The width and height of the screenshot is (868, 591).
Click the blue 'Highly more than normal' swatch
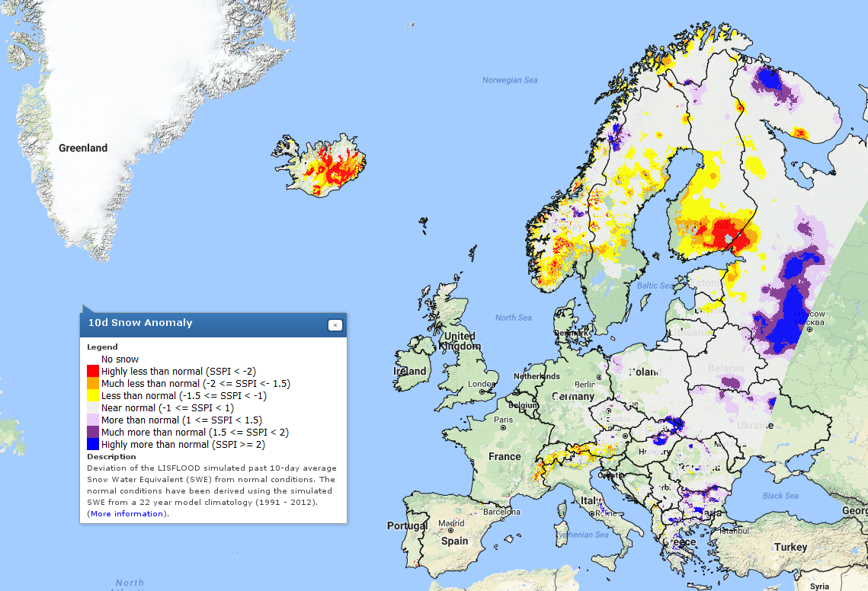(x=93, y=444)
